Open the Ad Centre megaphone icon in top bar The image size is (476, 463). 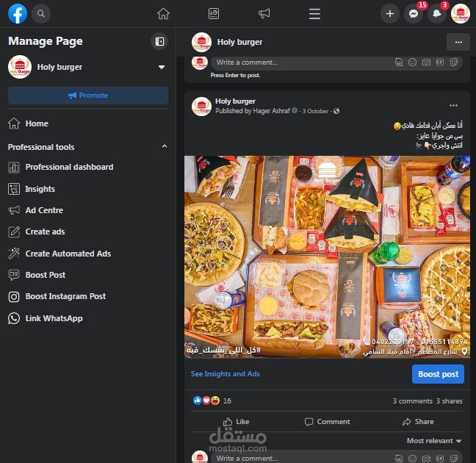(x=264, y=14)
